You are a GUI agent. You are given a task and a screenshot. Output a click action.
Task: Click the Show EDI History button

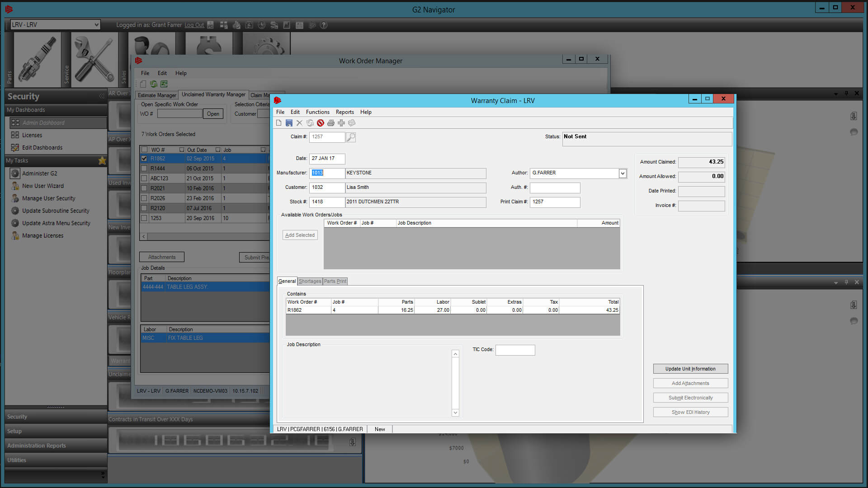click(690, 413)
